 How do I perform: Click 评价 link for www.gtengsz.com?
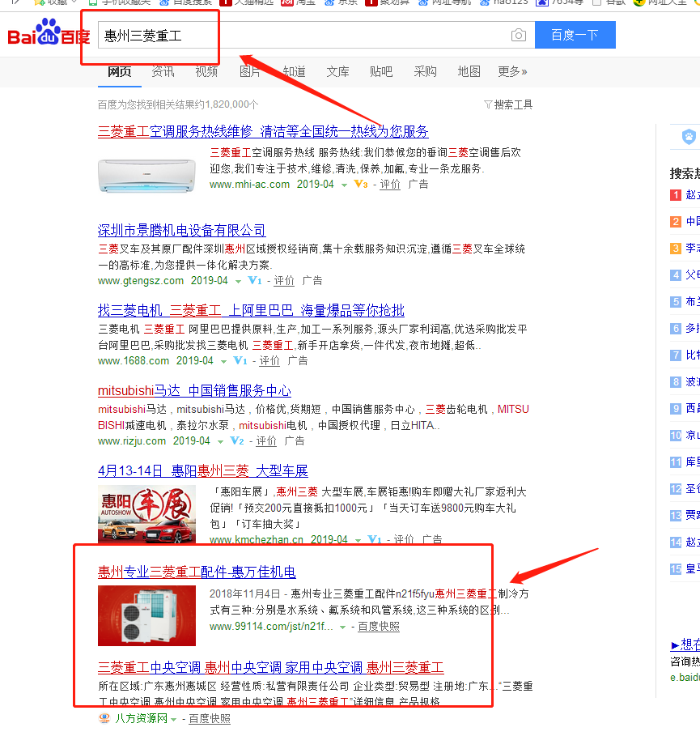click(284, 281)
